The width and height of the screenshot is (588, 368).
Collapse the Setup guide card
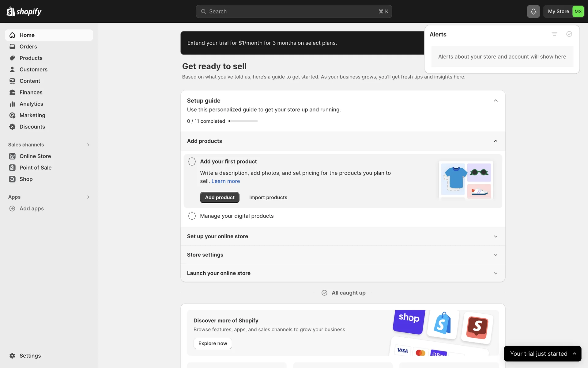click(x=496, y=101)
